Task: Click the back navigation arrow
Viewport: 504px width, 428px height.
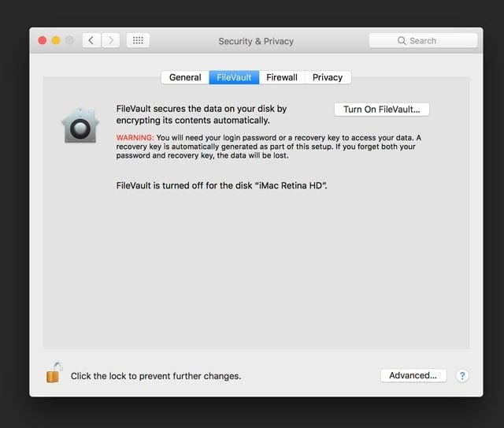Action: (91, 40)
